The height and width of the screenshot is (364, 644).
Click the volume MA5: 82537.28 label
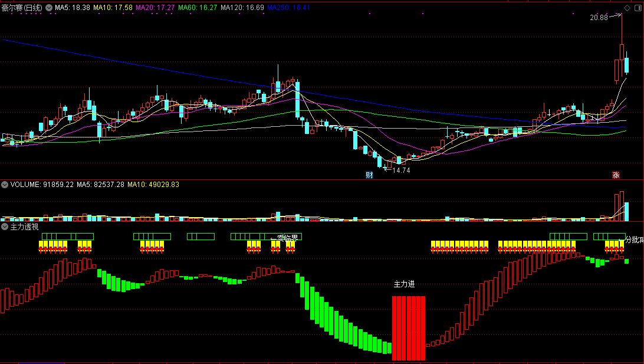tap(101, 185)
